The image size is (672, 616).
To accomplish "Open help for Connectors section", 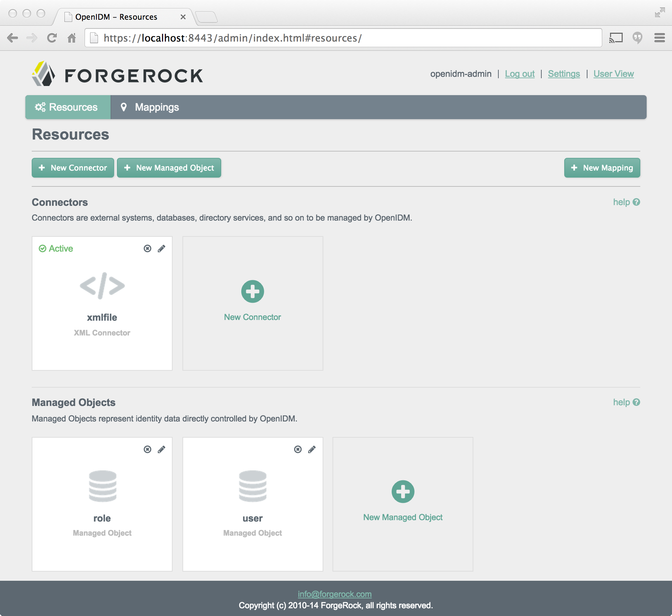I will [x=626, y=202].
